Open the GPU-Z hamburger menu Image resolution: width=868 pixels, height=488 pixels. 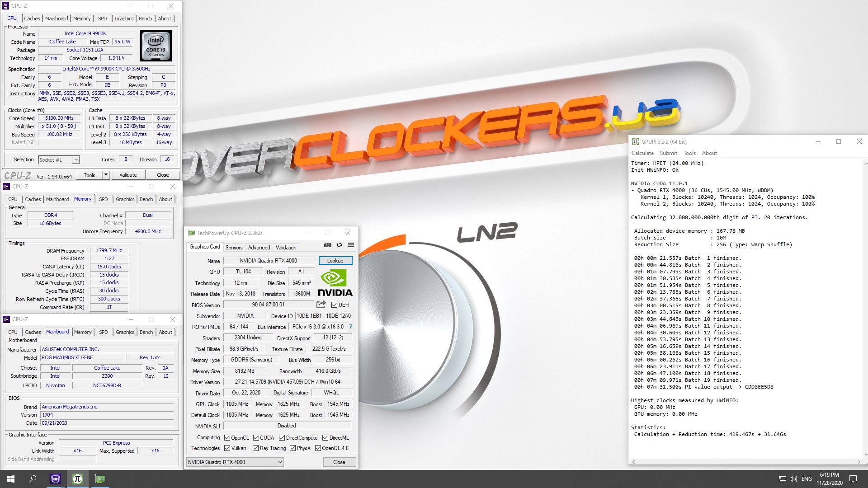coord(351,245)
